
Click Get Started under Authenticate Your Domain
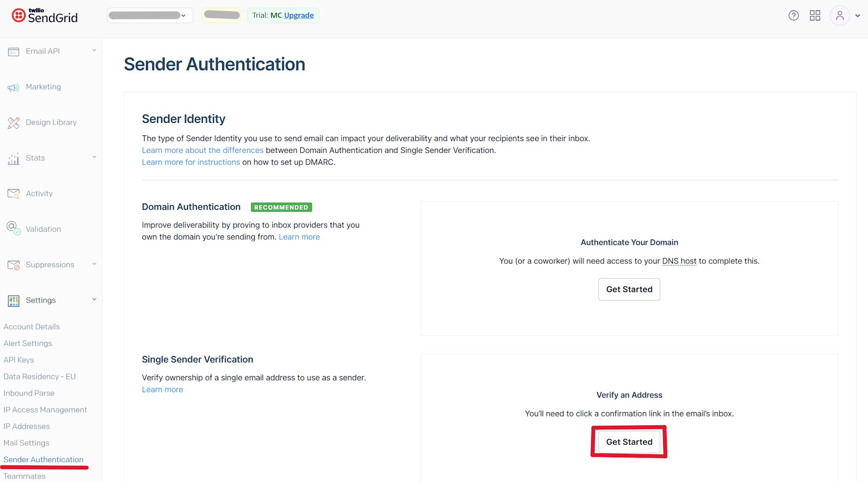click(x=629, y=289)
